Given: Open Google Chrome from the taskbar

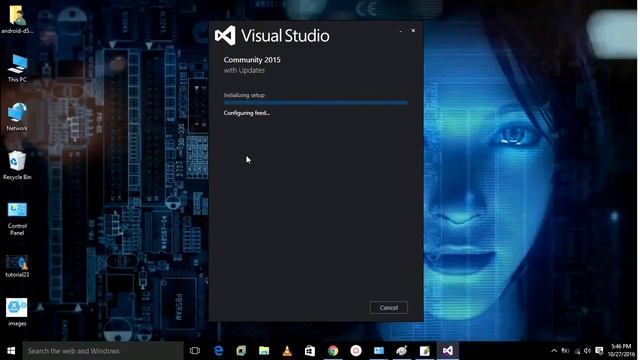Looking at the screenshot, I should point(333,351).
